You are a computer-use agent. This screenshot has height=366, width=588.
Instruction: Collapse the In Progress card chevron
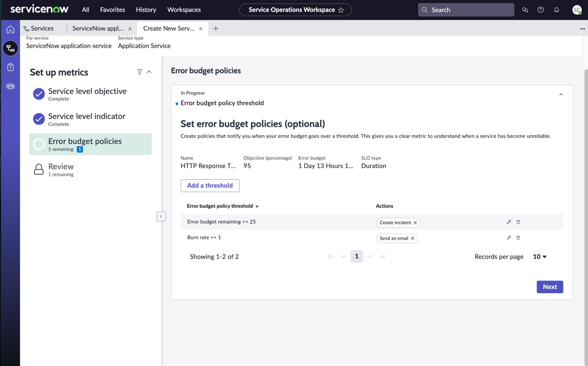561,94
